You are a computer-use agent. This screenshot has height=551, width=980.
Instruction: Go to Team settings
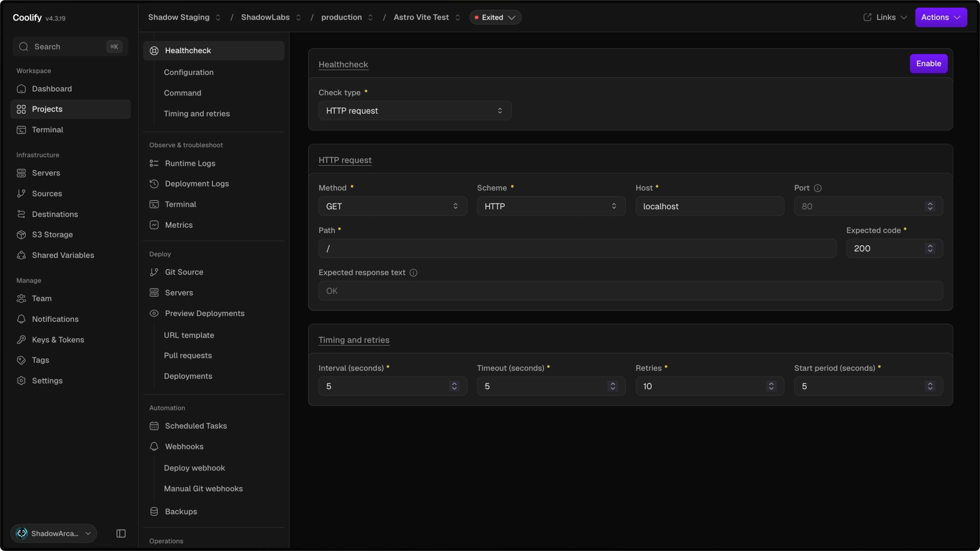click(x=70, y=298)
